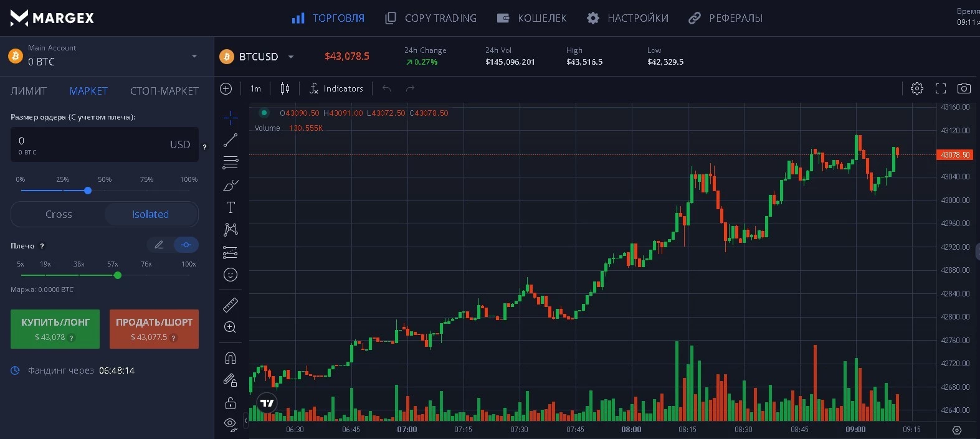Select the ruler measure tool

tap(231, 305)
